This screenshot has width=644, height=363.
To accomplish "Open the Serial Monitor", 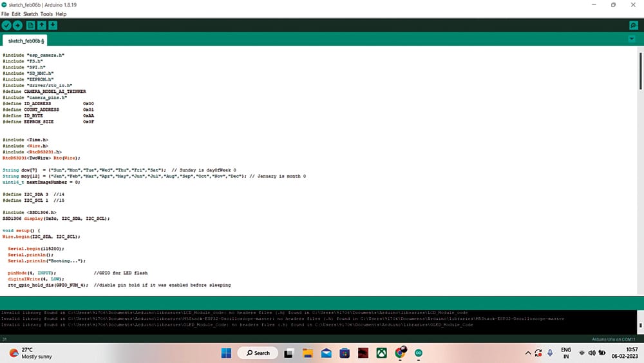I will [634, 25].
